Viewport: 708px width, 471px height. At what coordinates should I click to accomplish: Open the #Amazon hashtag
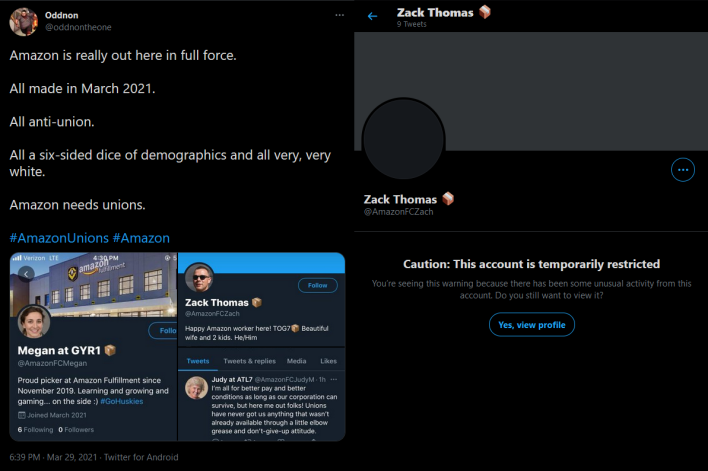click(x=141, y=238)
